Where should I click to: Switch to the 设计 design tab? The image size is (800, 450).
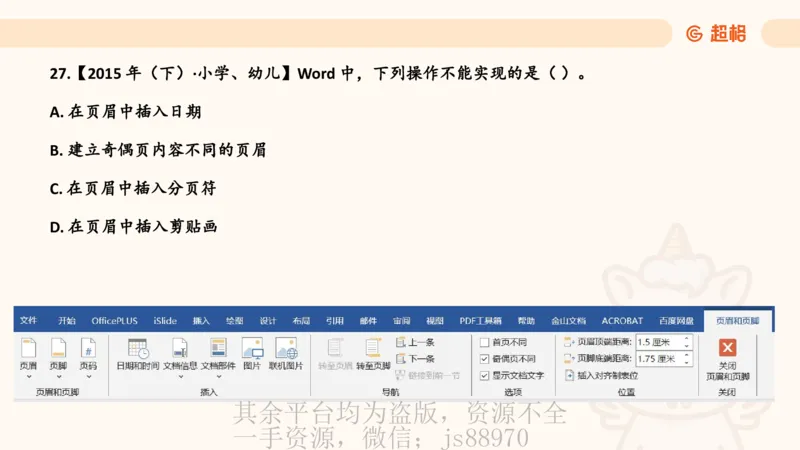click(268, 320)
